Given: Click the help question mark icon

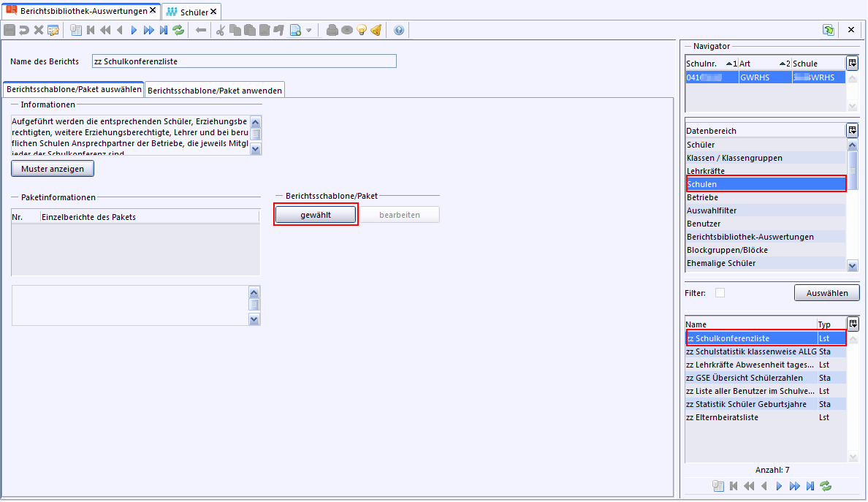Looking at the screenshot, I should (398, 30).
